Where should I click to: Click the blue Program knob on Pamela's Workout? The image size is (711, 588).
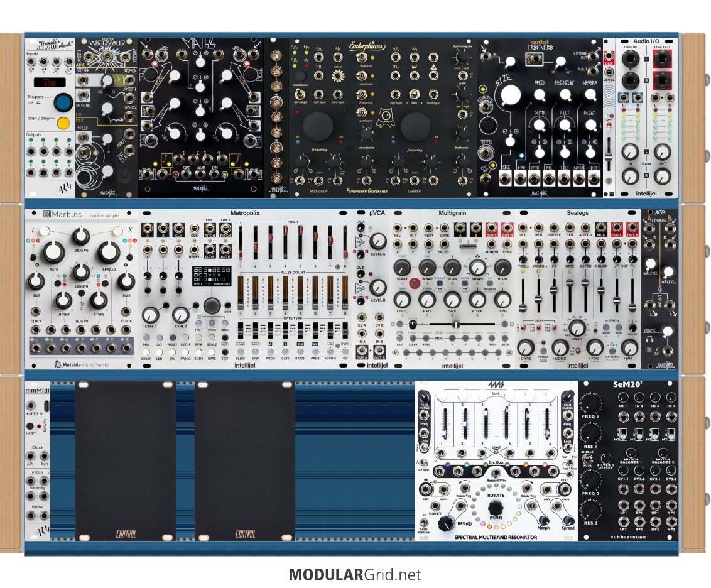63,102
